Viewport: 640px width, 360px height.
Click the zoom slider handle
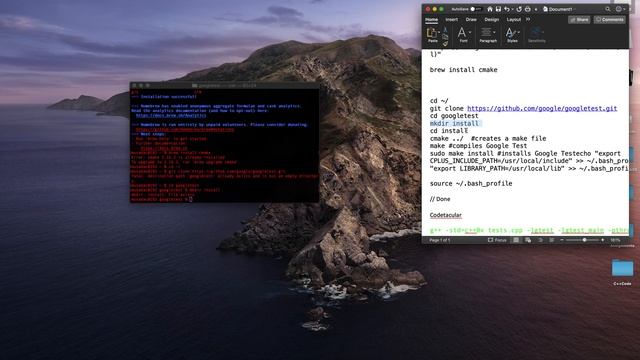[x=584, y=240]
